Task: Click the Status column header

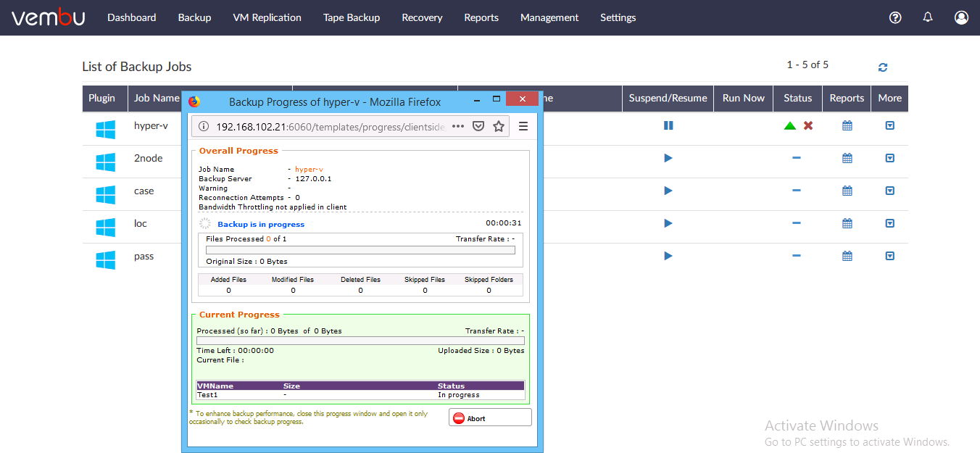Action: pos(797,98)
